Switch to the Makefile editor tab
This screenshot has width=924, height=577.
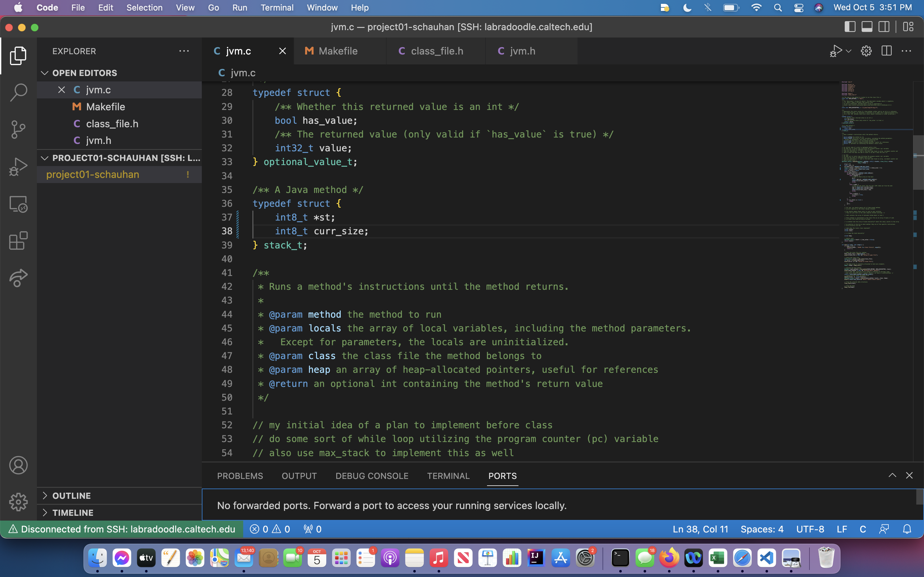[x=338, y=51]
